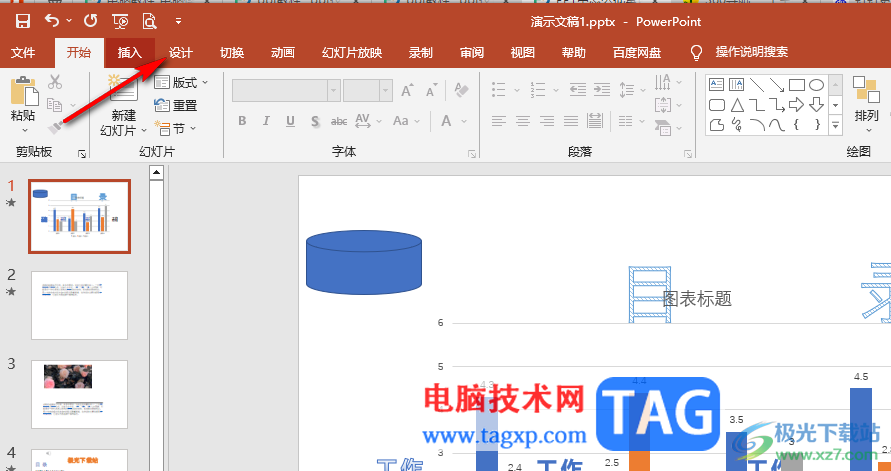Viewport: 891px width, 471px height.
Task: Click the Redo (repeat) icon
Action: pos(90,22)
